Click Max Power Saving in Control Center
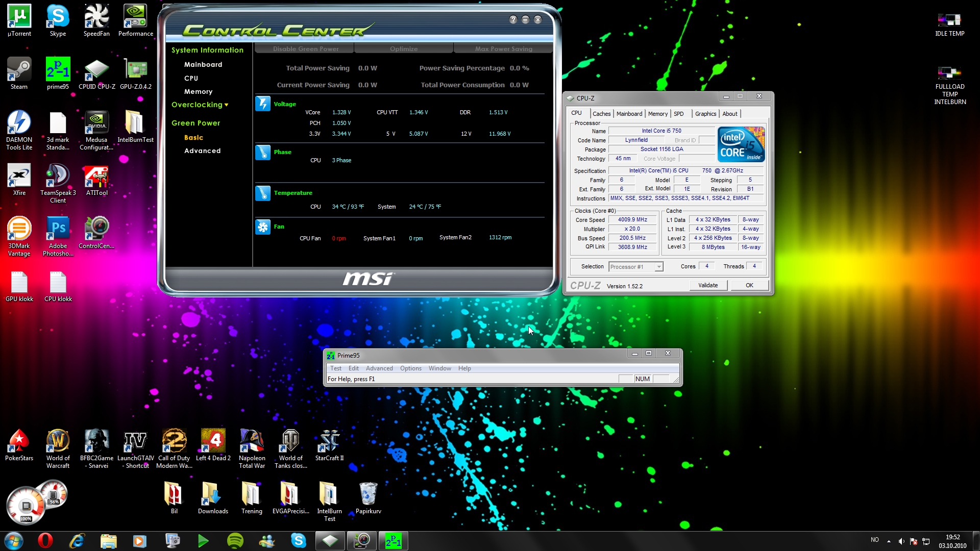 pyautogui.click(x=503, y=49)
